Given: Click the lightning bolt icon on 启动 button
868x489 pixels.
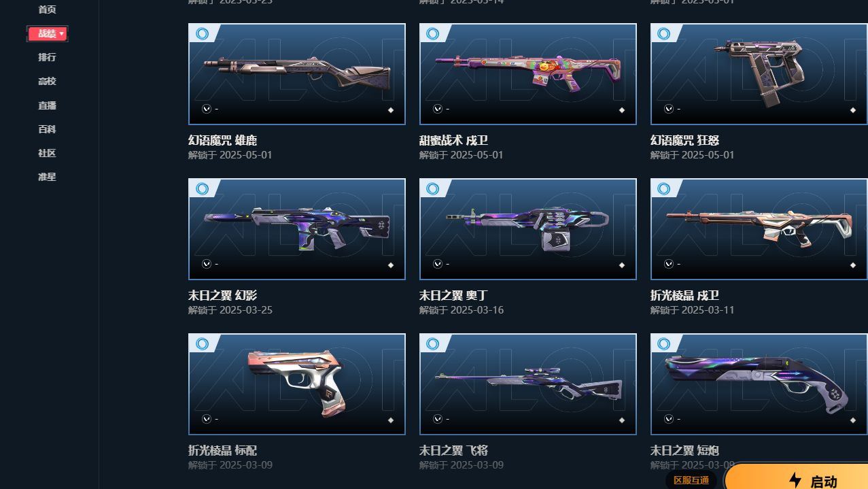Looking at the screenshot, I should click(795, 480).
